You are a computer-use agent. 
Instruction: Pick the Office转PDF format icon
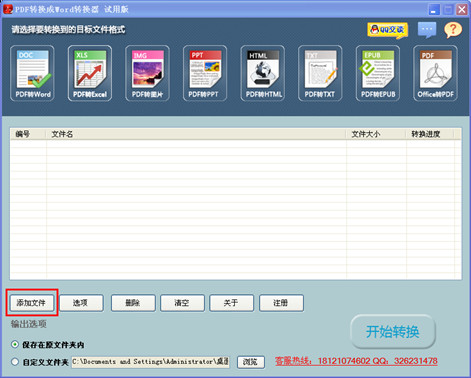click(435, 73)
